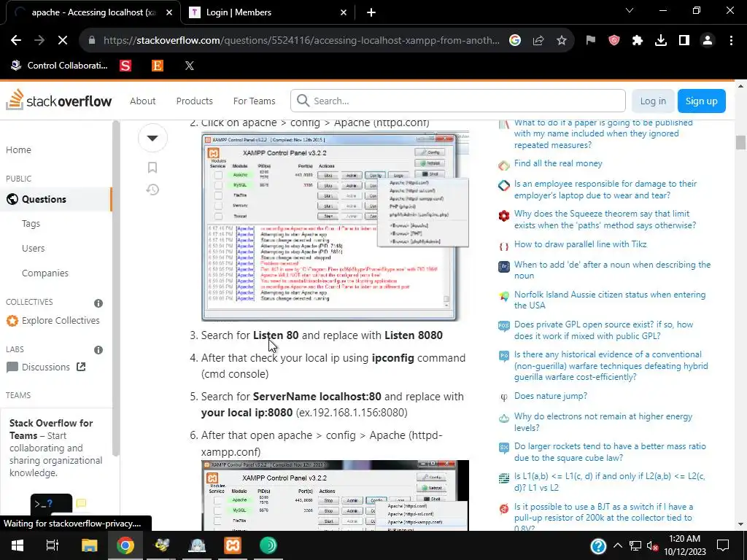Open 'Why do electrons not remain' question
The width and height of the screenshot is (747, 560).
point(603,422)
